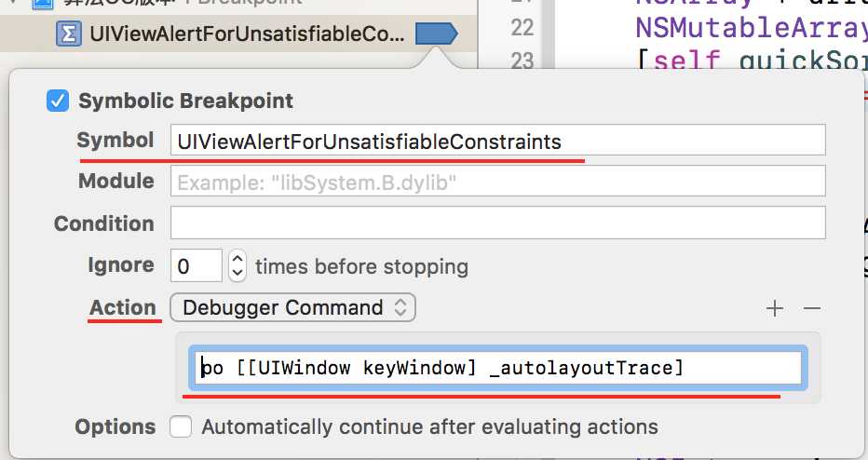Click the up arrow of Ignore stepper
Image resolution: width=868 pixels, height=460 pixels.
pyautogui.click(x=237, y=259)
